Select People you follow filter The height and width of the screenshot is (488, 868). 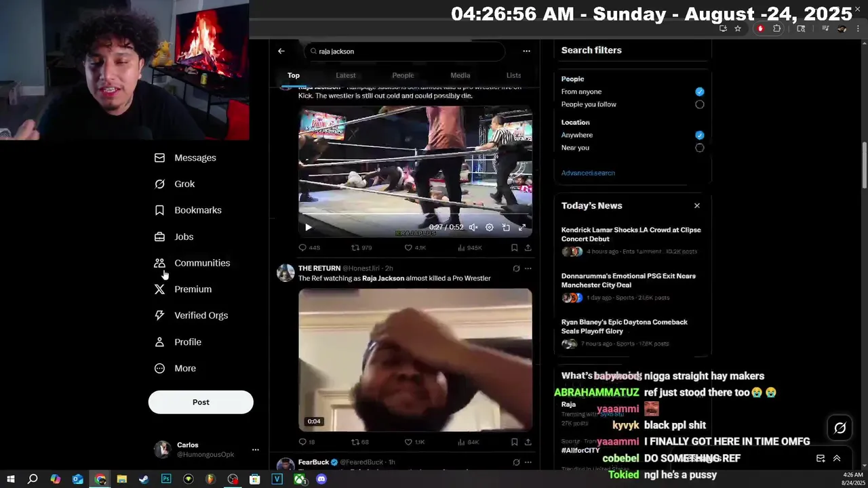(x=699, y=104)
